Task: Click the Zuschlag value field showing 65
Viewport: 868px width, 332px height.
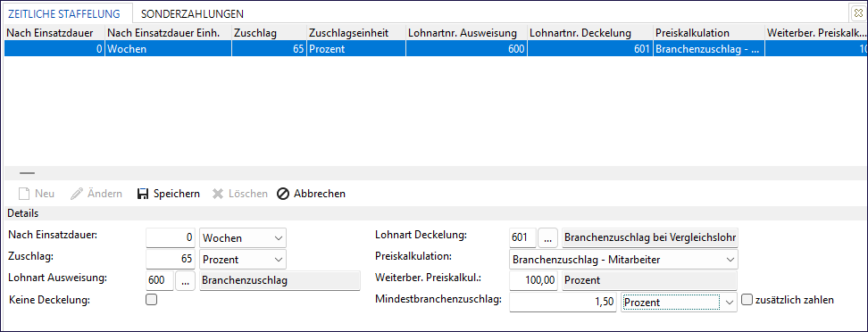Action: pos(171,260)
